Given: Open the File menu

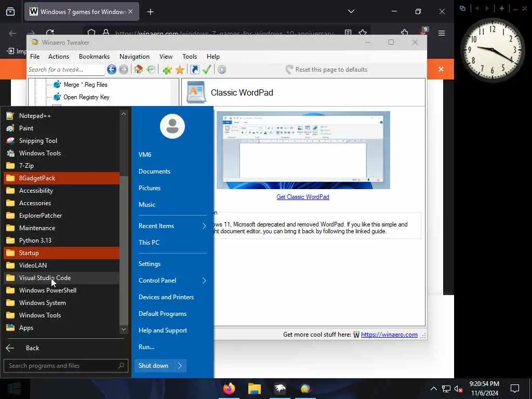Looking at the screenshot, I should tap(35, 57).
